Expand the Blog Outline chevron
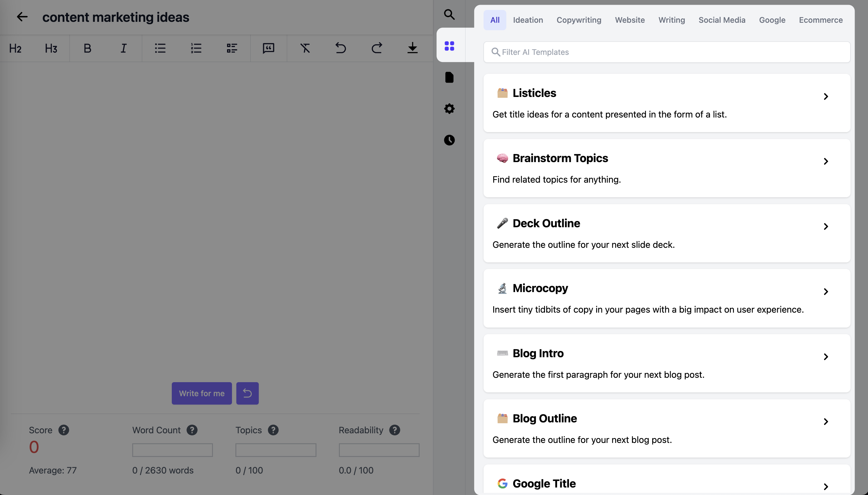 coord(826,421)
